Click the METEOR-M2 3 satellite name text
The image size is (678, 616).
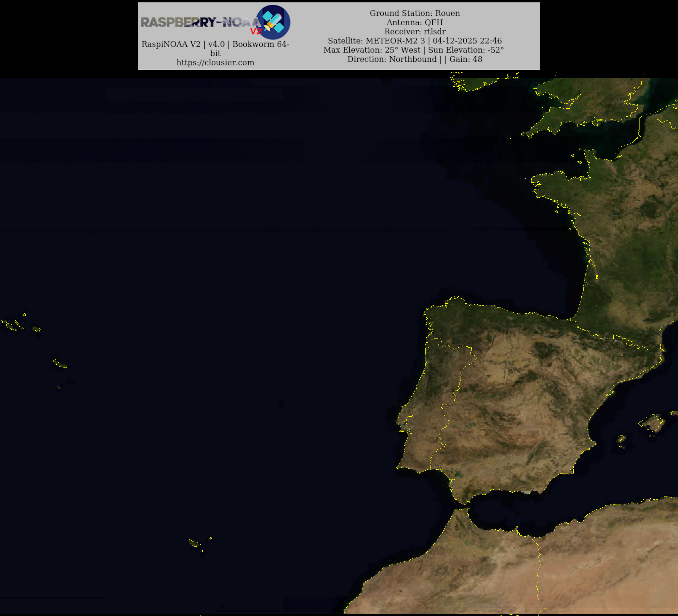coord(395,41)
